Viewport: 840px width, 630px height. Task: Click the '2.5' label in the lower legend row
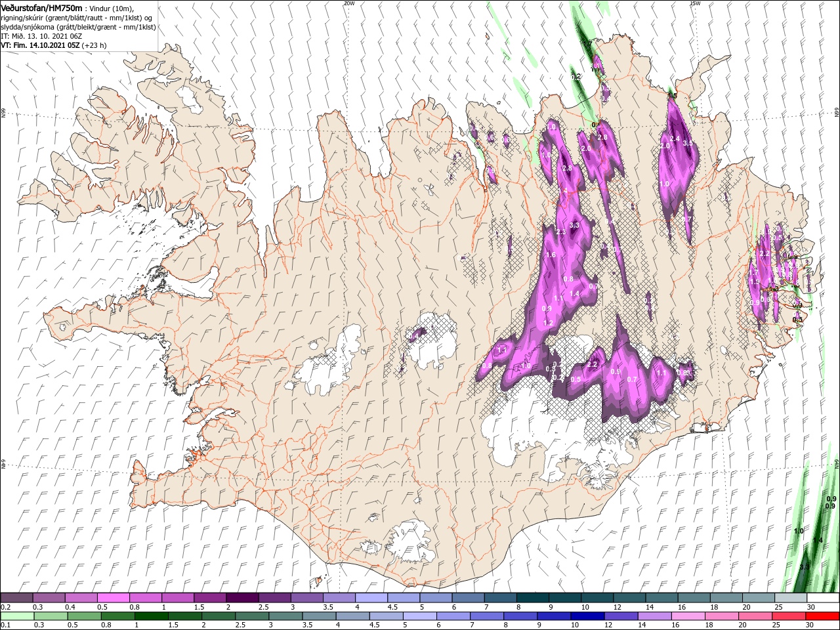click(x=241, y=625)
